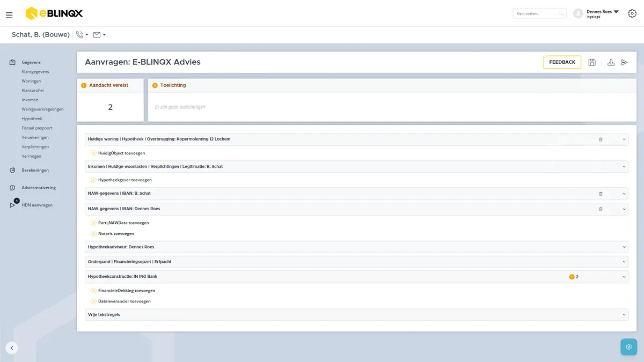Click the phone icon beside Schat, B.
Image resolution: width=644 pixels, height=362 pixels.
tap(80, 35)
